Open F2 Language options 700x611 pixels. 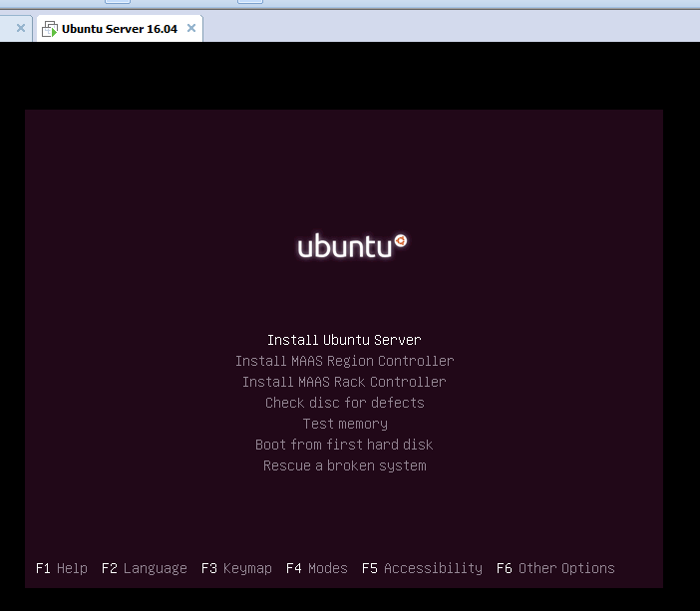[x=145, y=568]
